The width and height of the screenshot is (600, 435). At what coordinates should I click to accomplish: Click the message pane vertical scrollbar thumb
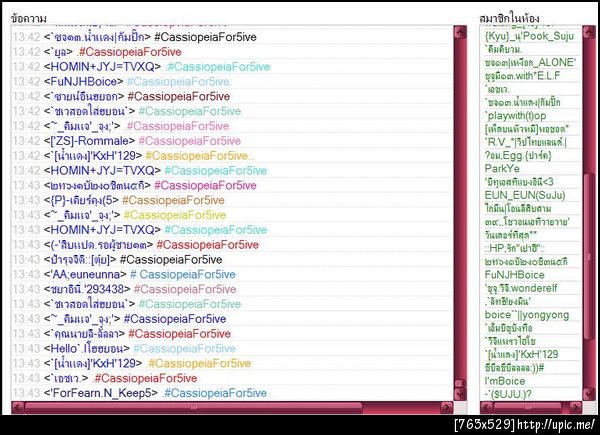[460, 383]
